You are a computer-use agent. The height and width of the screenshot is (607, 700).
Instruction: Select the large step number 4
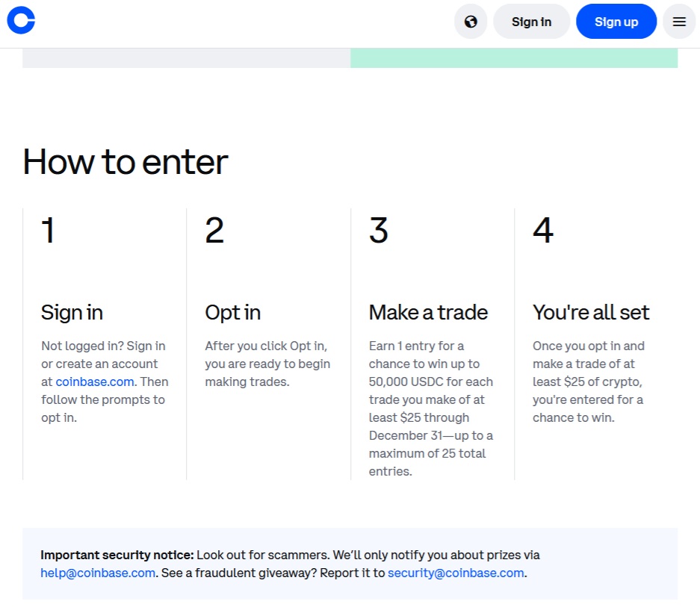[x=543, y=230]
